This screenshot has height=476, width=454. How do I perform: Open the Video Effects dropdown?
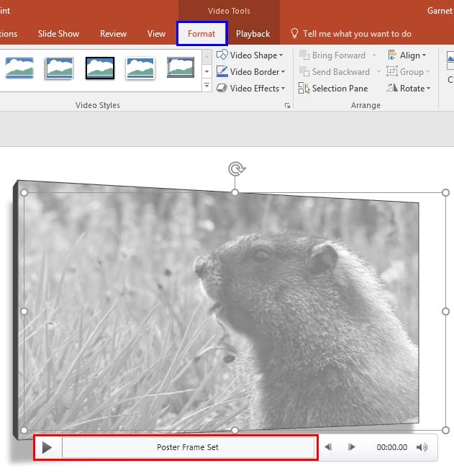(251, 89)
